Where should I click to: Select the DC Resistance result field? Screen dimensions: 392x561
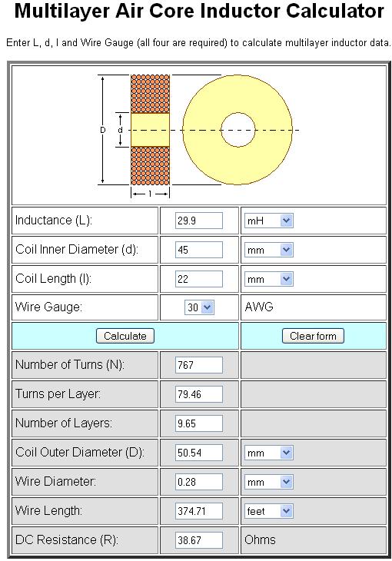click(198, 540)
